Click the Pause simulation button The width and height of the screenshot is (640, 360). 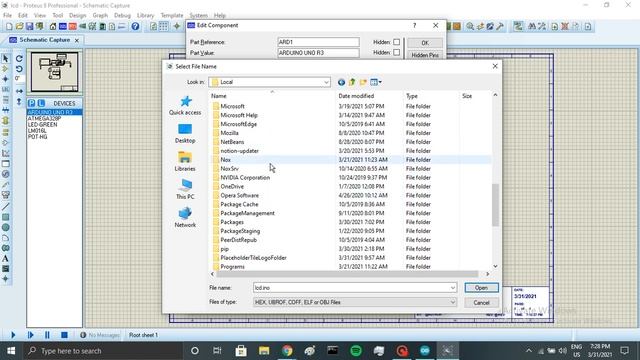tap(47, 335)
